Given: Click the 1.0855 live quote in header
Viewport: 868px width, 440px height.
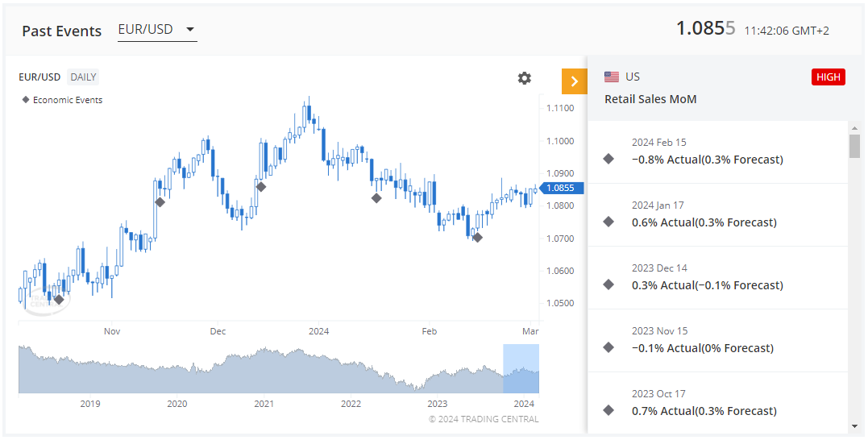Looking at the screenshot, I should [x=706, y=29].
